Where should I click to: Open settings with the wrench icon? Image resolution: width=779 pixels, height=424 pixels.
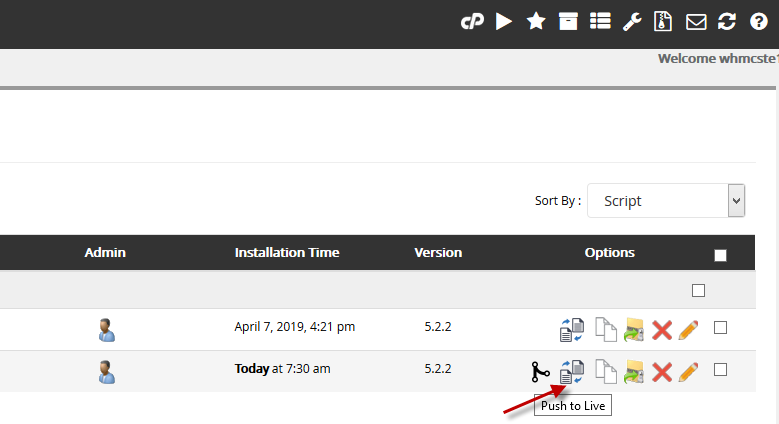click(631, 21)
